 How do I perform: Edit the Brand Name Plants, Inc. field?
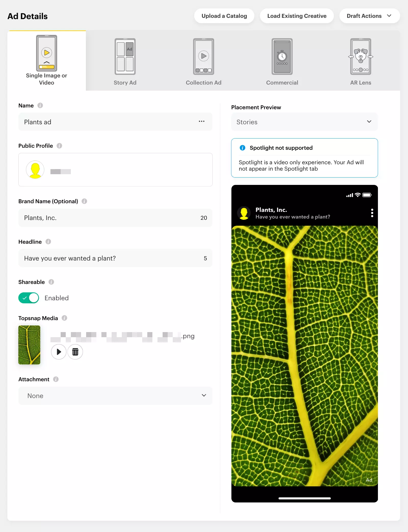(x=115, y=218)
